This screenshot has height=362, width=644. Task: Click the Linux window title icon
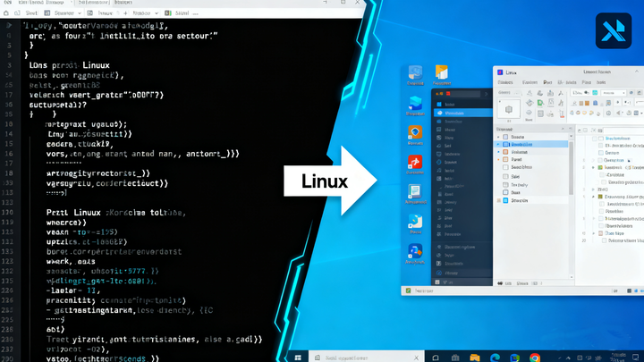click(x=500, y=72)
